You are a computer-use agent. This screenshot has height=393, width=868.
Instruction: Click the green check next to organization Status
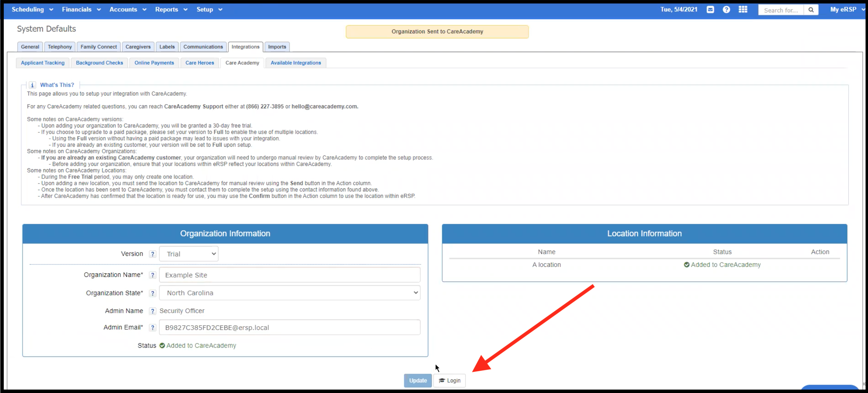(162, 345)
